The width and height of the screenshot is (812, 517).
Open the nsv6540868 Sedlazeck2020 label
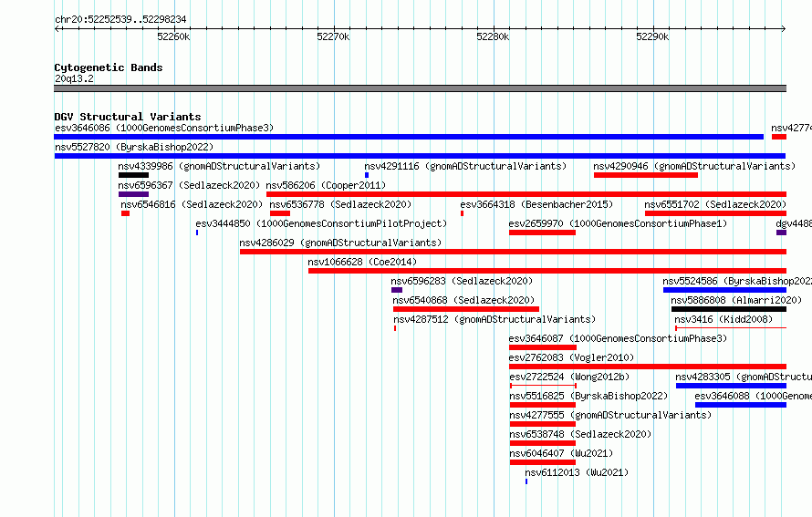(463, 300)
